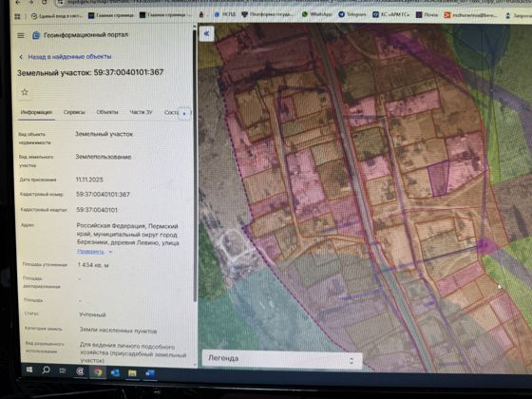Click the Геоинформационный портал logo icon
Screen dimensions: 532x399
coord(36,35)
